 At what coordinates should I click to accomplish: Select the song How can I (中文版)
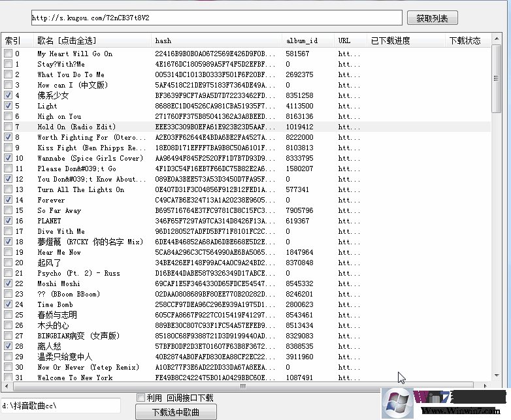[x=73, y=85]
